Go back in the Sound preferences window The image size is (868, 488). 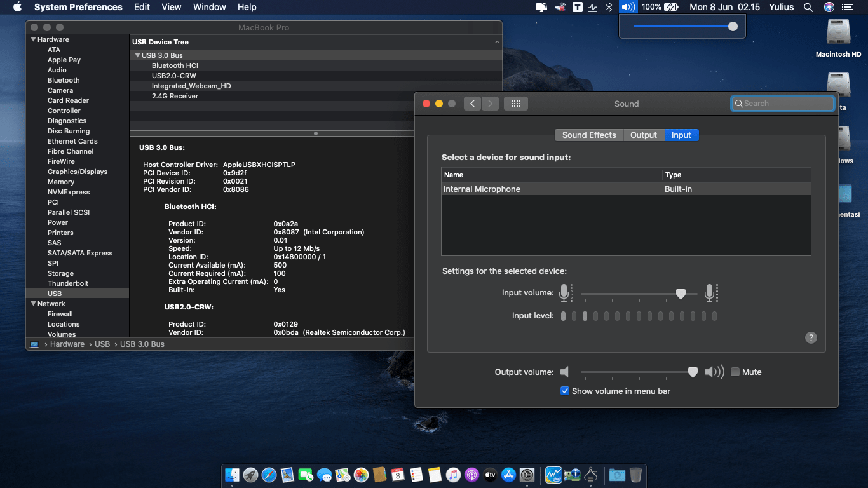click(472, 104)
